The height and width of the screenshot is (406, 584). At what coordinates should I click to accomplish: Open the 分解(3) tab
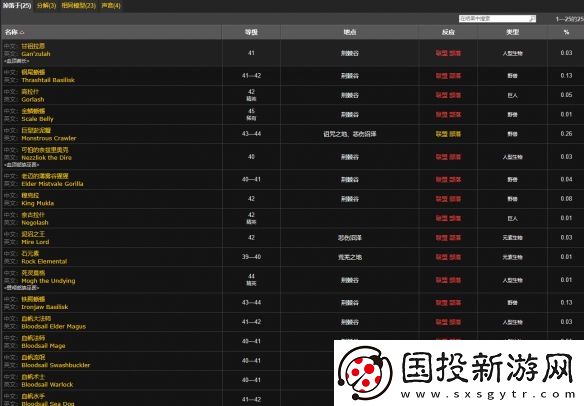47,6
